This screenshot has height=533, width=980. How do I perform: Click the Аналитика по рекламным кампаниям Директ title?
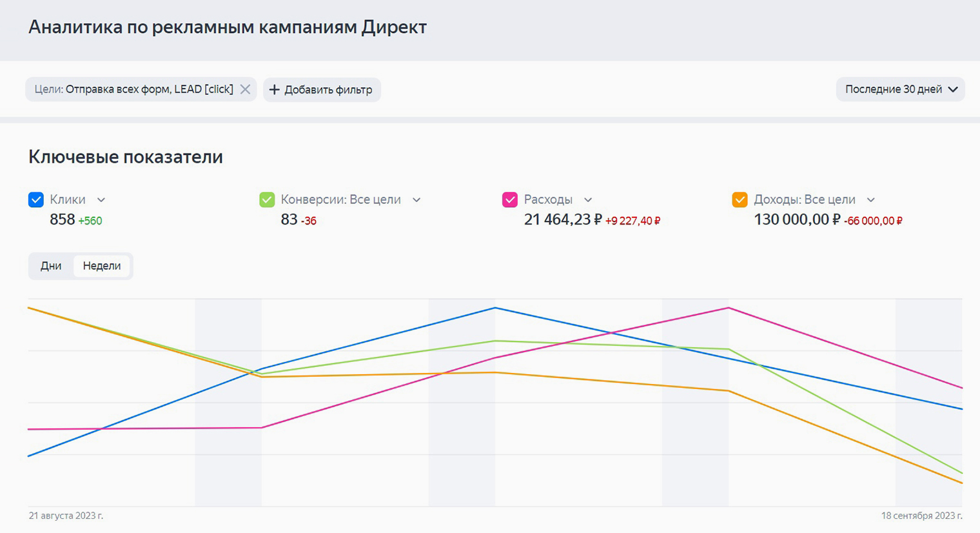228,27
